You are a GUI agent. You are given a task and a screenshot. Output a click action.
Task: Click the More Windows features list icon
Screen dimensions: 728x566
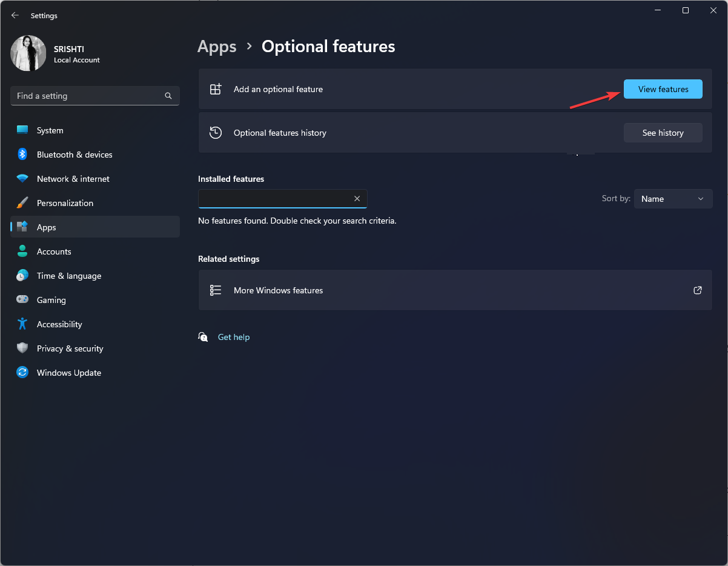click(216, 290)
